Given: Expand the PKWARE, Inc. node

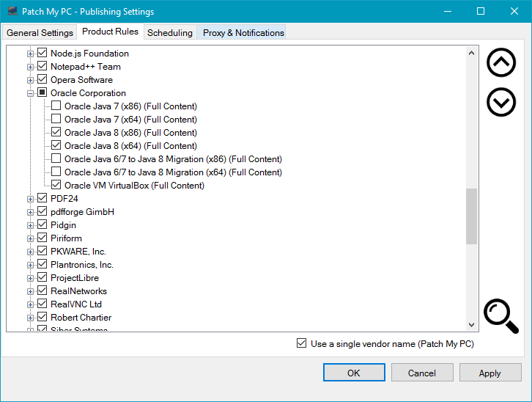Looking at the screenshot, I should tap(30, 252).
